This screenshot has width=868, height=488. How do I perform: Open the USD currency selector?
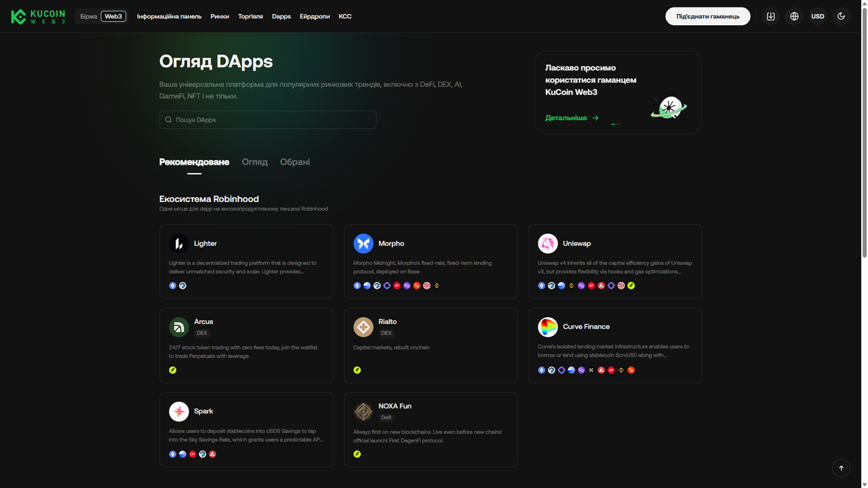click(818, 16)
